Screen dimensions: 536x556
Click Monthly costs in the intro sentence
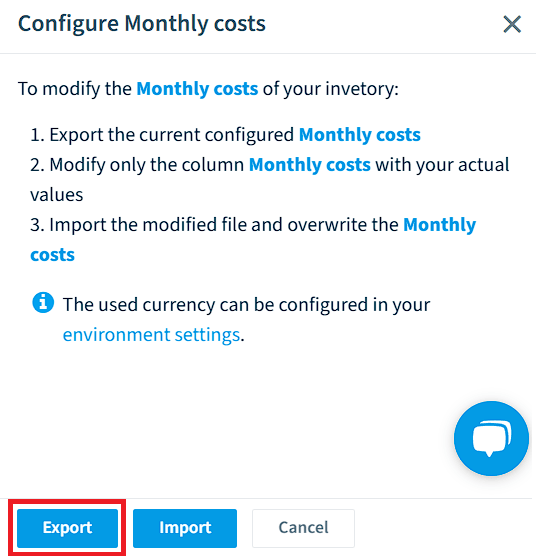point(197,89)
